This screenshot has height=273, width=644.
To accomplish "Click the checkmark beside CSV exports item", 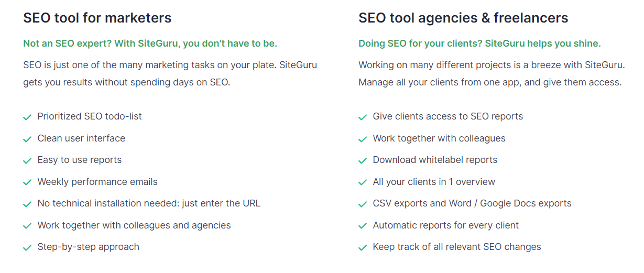I will point(363,204).
